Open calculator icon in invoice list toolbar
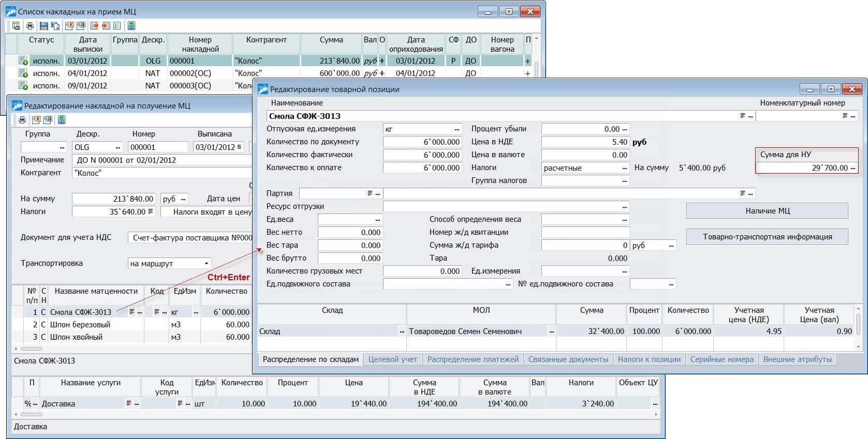 [x=131, y=26]
